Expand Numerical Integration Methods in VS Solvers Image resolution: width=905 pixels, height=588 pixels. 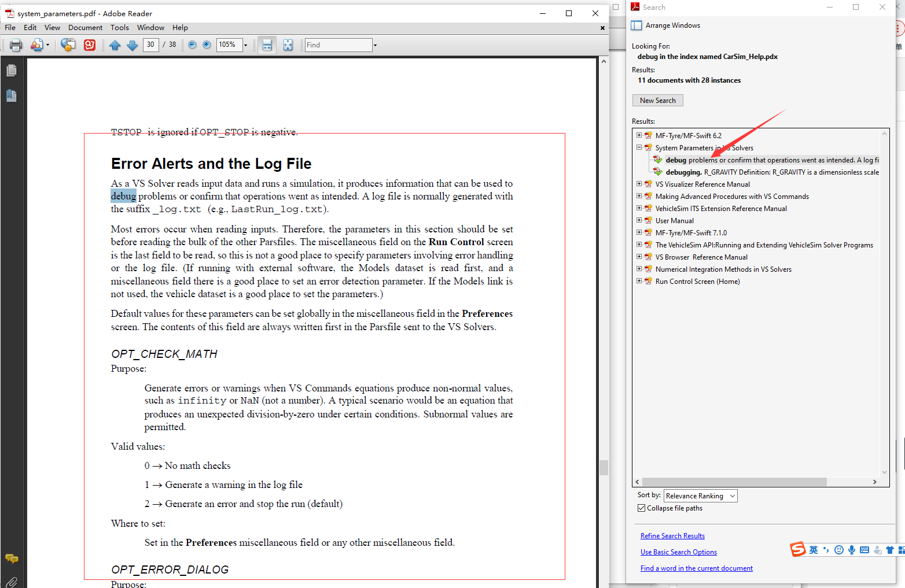[639, 269]
